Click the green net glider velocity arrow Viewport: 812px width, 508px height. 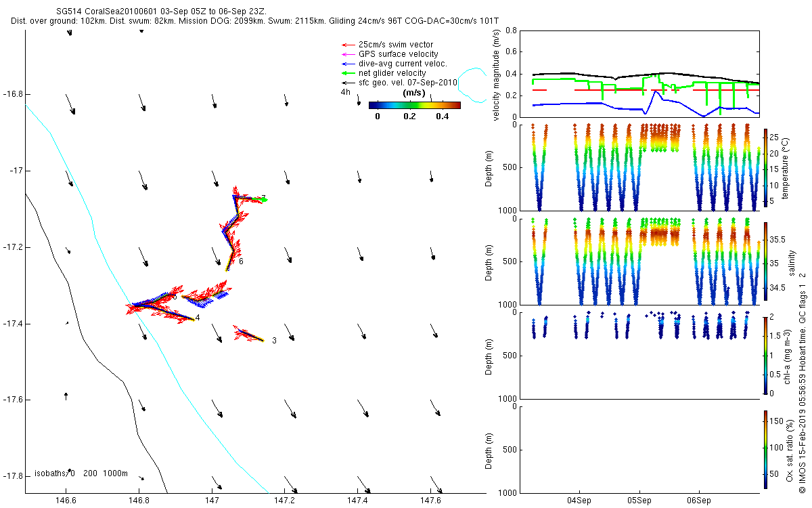point(348,73)
